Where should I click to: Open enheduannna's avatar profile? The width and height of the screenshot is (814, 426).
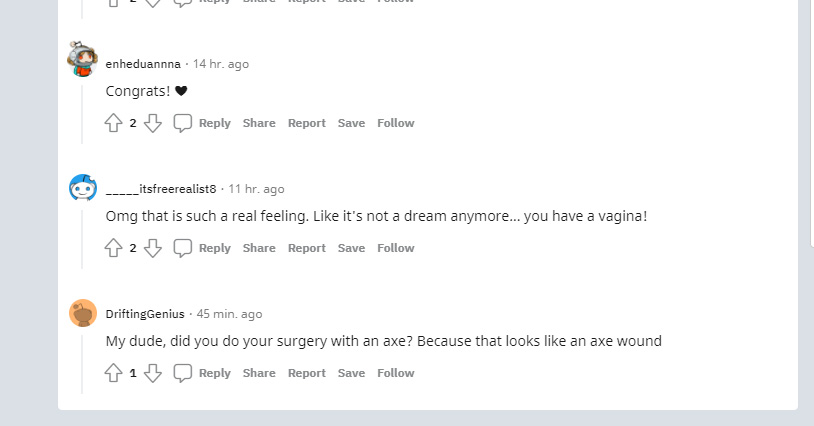(x=83, y=59)
